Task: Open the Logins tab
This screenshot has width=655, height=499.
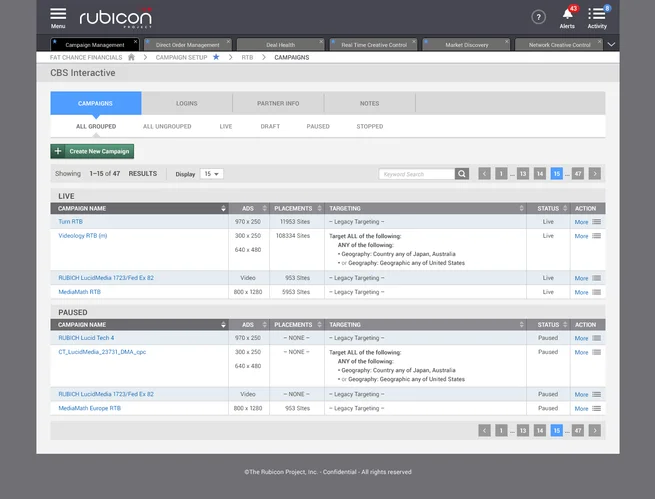Action: pyautogui.click(x=187, y=103)
